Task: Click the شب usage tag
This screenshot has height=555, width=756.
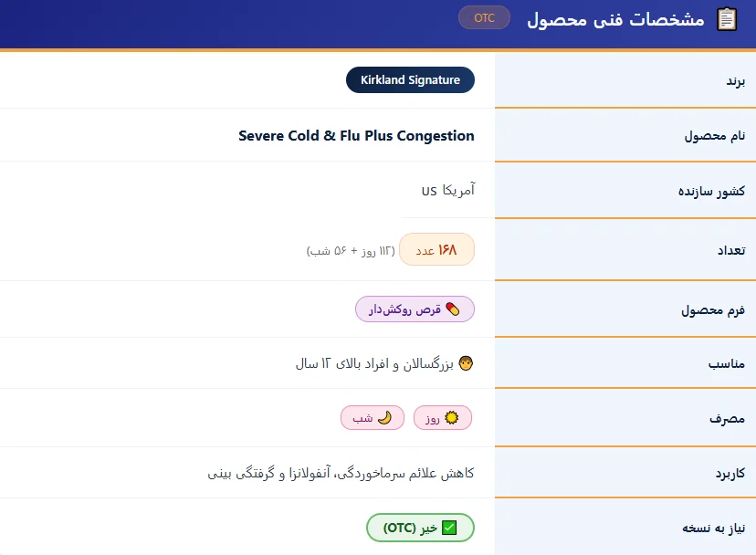Action: pos(373,417)
